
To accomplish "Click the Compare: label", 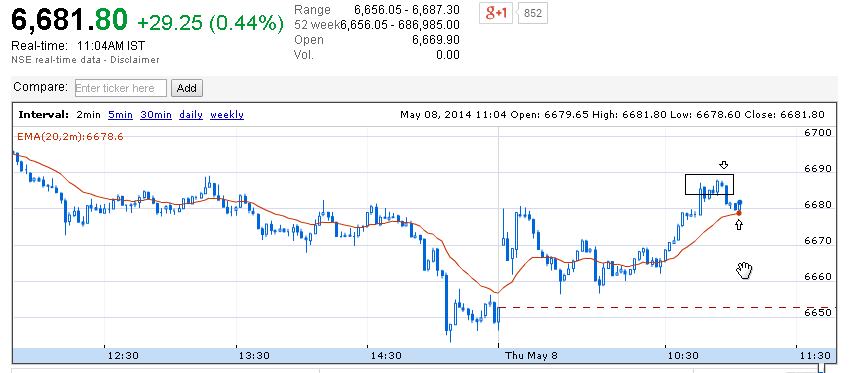I will [41, 87].
